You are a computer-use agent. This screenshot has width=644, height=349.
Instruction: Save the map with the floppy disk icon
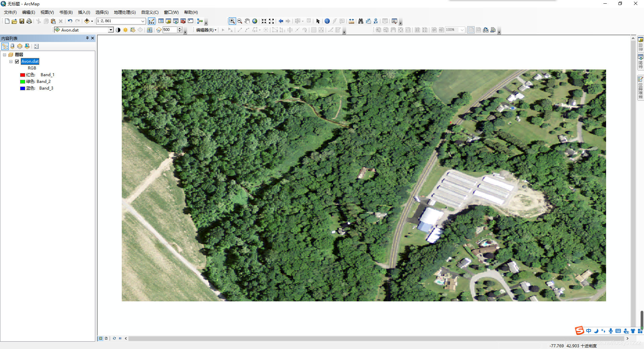22,21
